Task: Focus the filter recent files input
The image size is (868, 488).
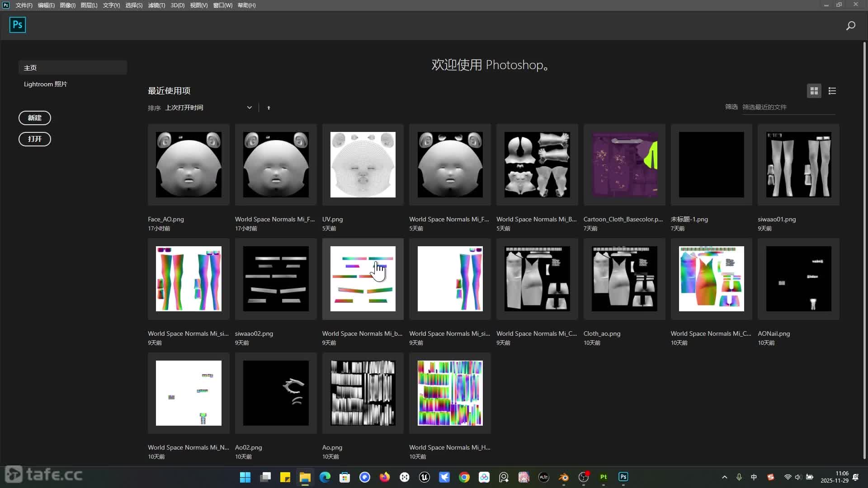Action: 788,107
